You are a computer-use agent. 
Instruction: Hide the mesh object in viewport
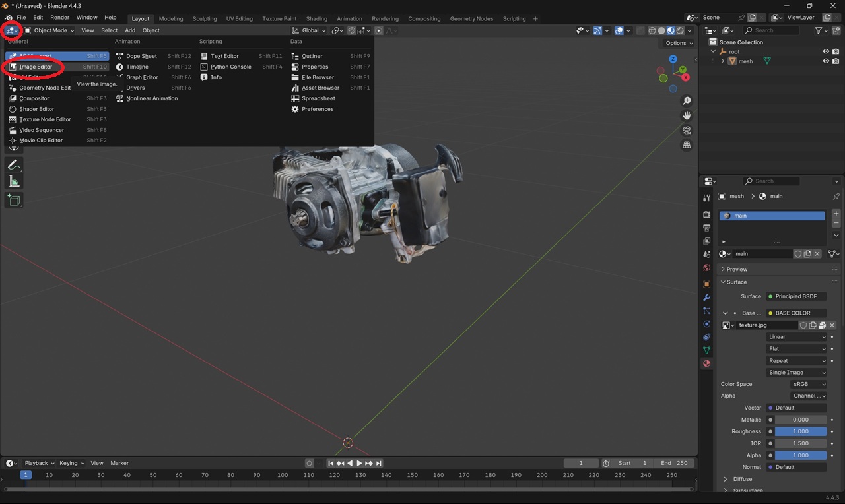coord(825,61)
